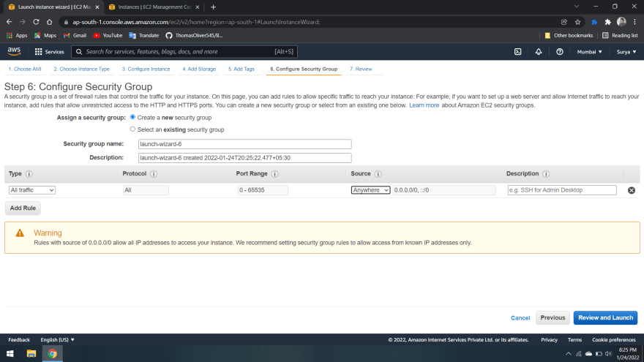Open Chrome tab search chevron
Screen dimensions: 644x362
[x=577, y=7]
